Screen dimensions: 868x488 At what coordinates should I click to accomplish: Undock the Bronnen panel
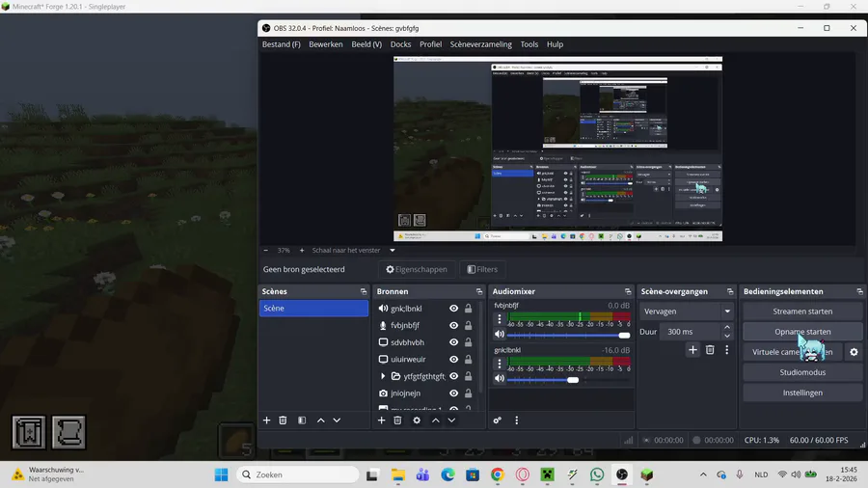click(x=479, y=291)
